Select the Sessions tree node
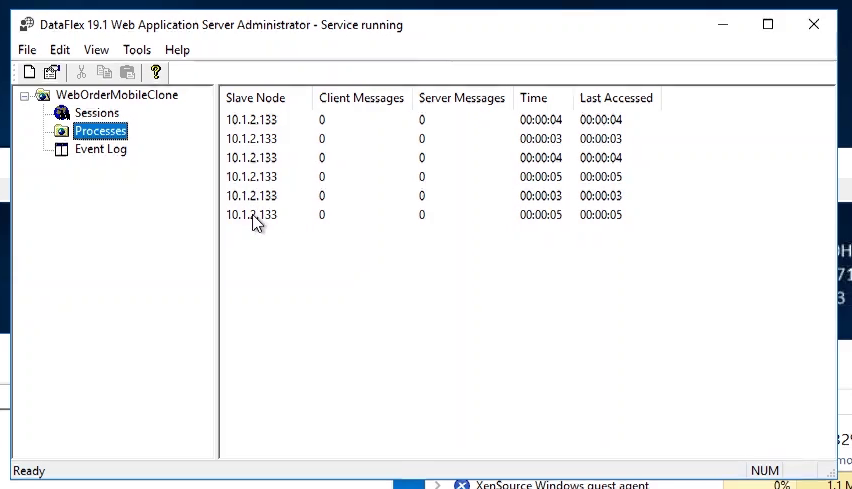 click(96, 113)
